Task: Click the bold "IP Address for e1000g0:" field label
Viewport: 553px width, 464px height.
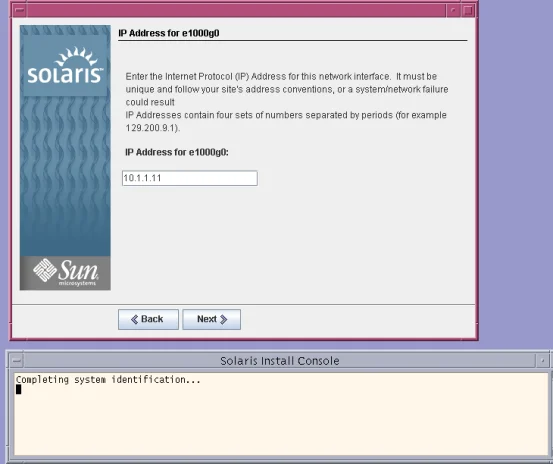Action: (x=177, y=152)
